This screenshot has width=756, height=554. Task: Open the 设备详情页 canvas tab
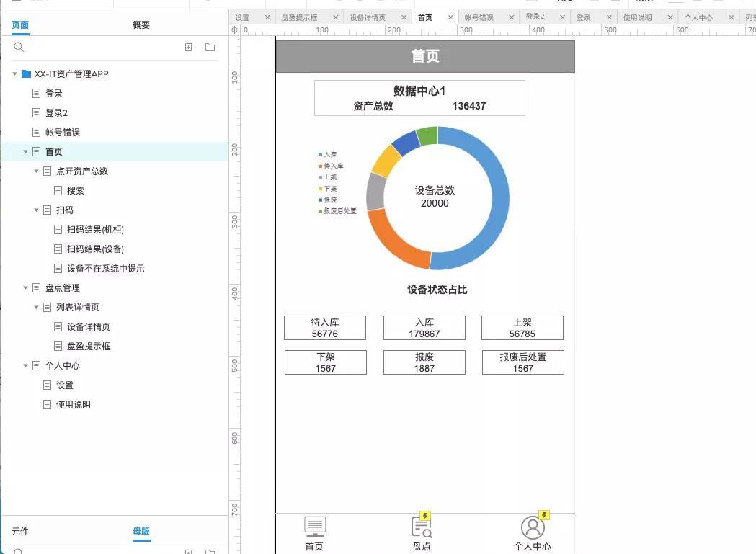coord(368,17)
